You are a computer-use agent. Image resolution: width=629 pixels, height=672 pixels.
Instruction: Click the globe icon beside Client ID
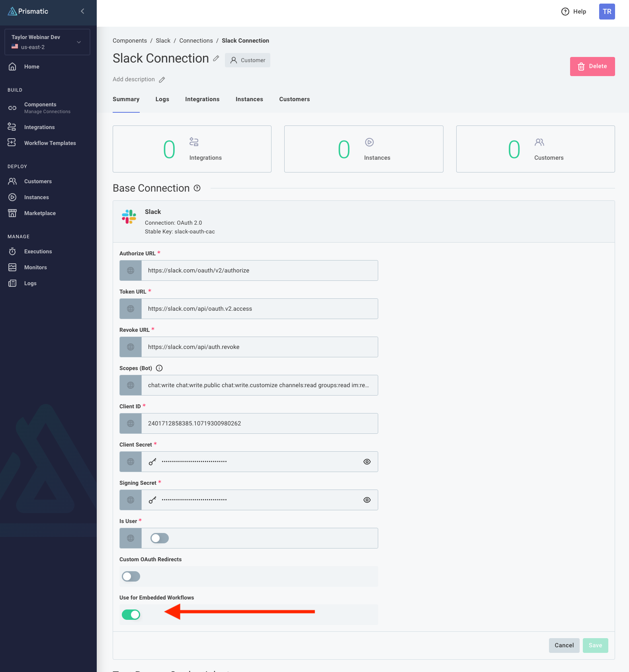[131, 423]
